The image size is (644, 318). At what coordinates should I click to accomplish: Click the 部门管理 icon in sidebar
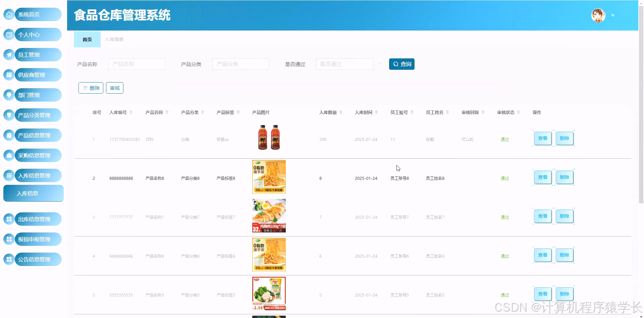(x=9, y=95)
